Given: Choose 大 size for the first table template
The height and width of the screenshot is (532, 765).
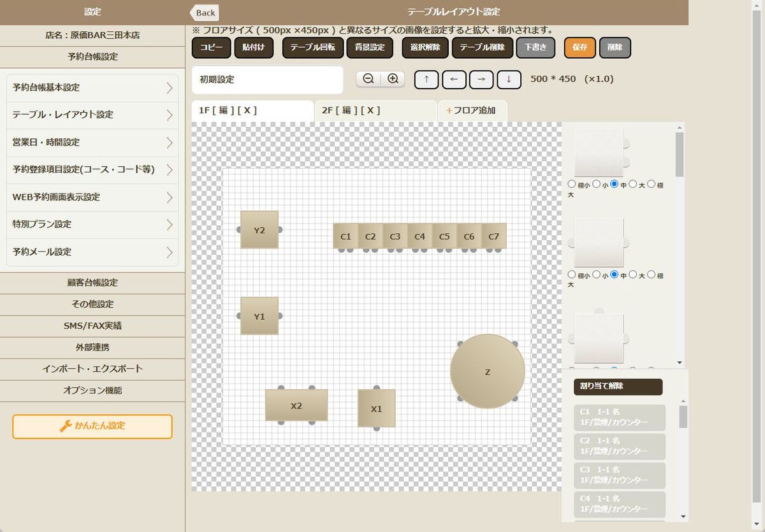Looking at the screenshot, I should (x=632, y=184).
